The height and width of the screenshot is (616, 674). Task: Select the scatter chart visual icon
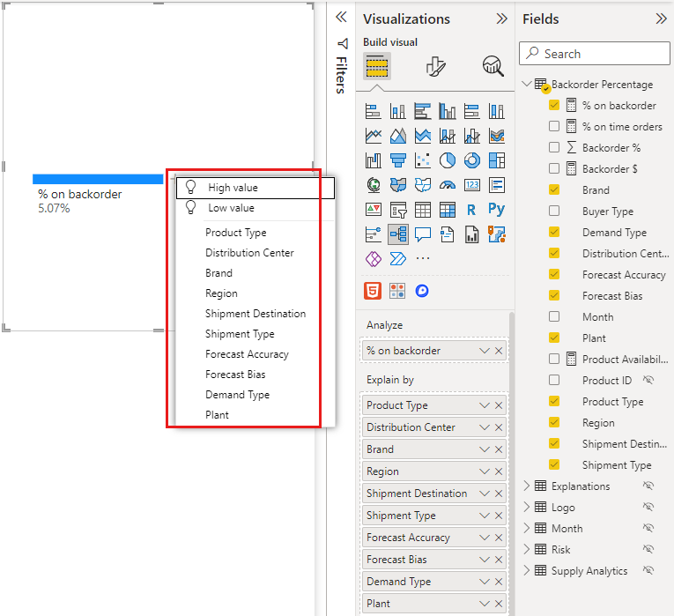click(x=423, y=160)
